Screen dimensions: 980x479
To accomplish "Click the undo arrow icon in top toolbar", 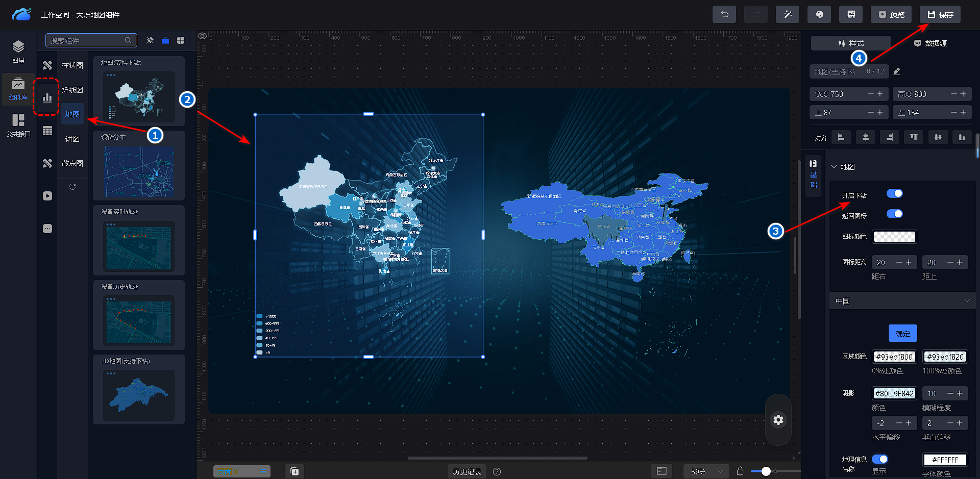I will (724, 15).
